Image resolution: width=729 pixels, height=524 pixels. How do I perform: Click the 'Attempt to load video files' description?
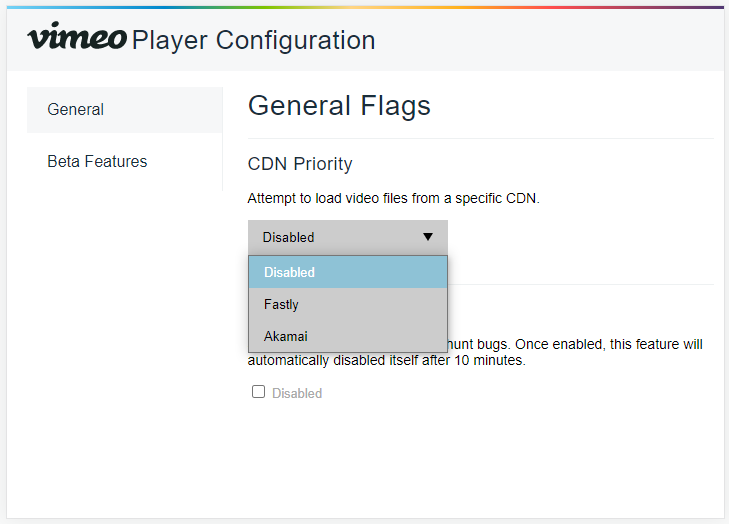click(393, 198)
